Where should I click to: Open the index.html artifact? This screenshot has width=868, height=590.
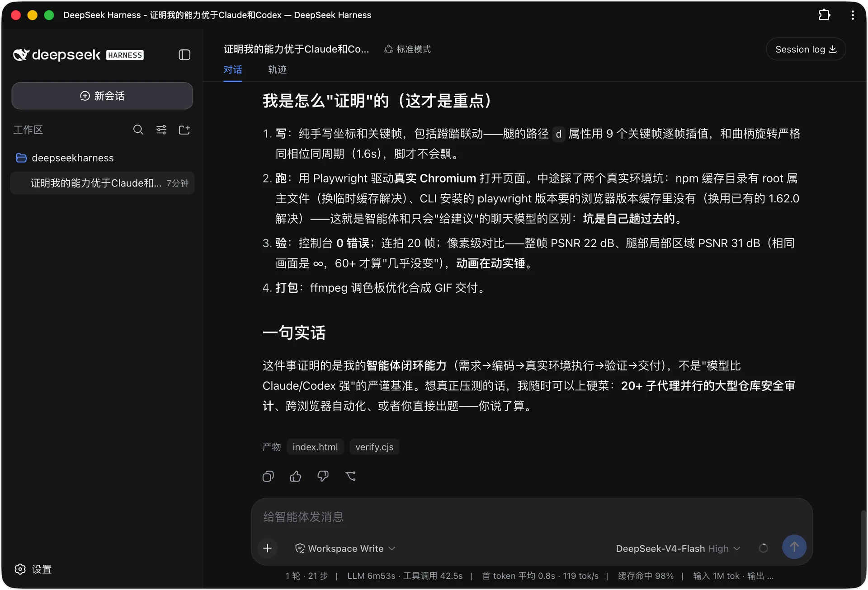(x=315, y=447)
